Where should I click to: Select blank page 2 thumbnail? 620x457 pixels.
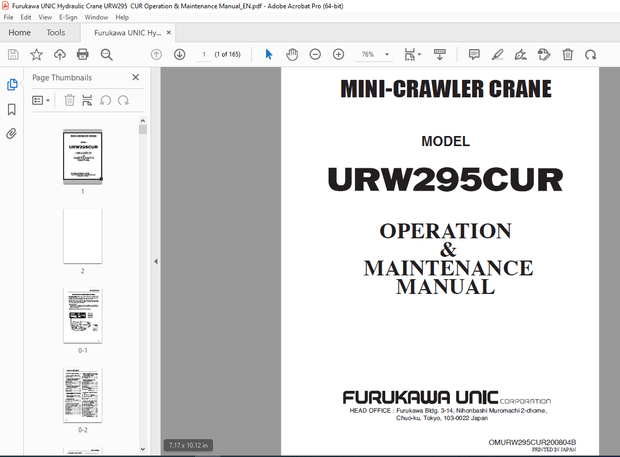click(83, 236)
